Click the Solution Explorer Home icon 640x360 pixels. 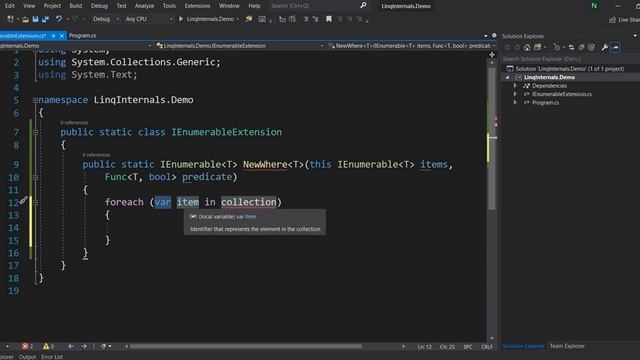(527, 47)
